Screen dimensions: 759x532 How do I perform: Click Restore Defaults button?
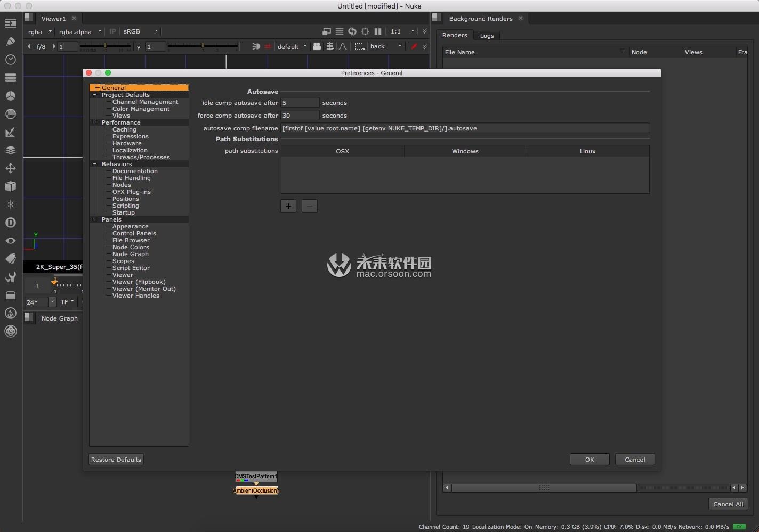pyautogui.click(x=116, y=460)
